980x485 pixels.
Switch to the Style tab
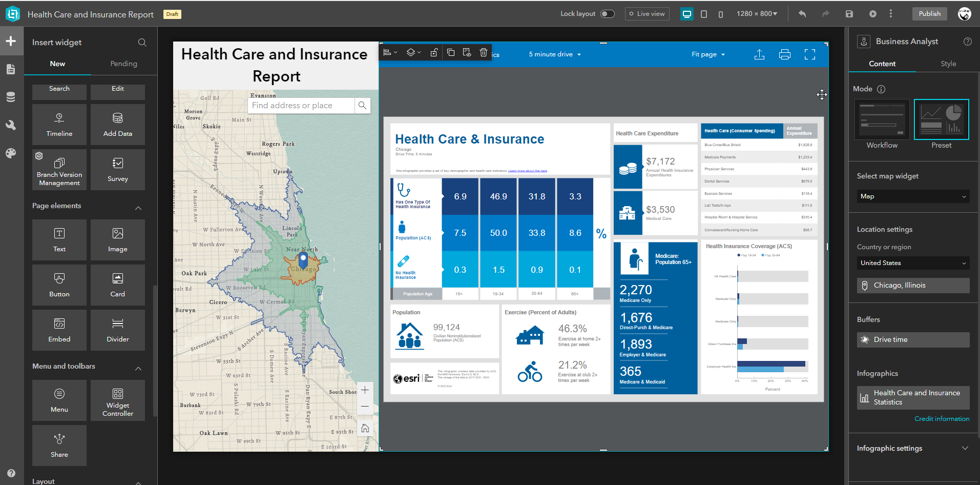pos(948,64)
